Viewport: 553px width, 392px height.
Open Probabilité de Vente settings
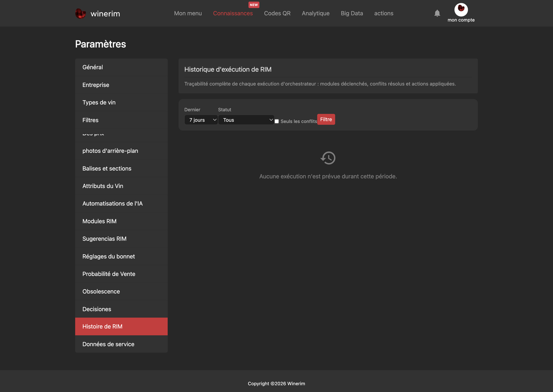pyautogui.click(x=121, y=274)
